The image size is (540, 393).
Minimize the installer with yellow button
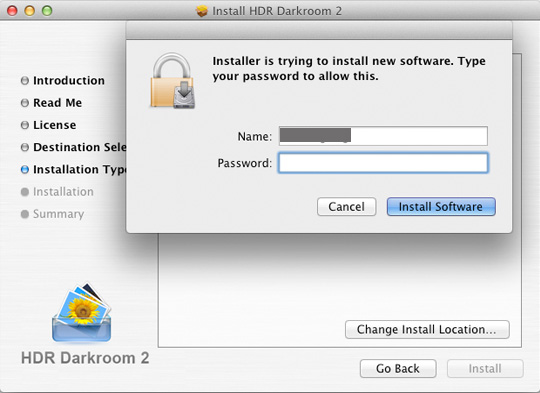30,11
